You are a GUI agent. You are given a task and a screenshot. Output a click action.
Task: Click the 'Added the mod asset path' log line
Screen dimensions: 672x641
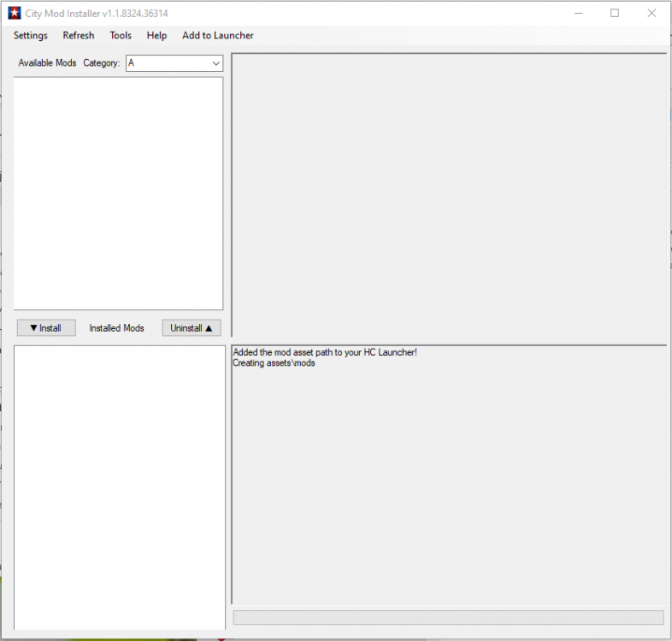pyautogui.click(x=324, y=352)
